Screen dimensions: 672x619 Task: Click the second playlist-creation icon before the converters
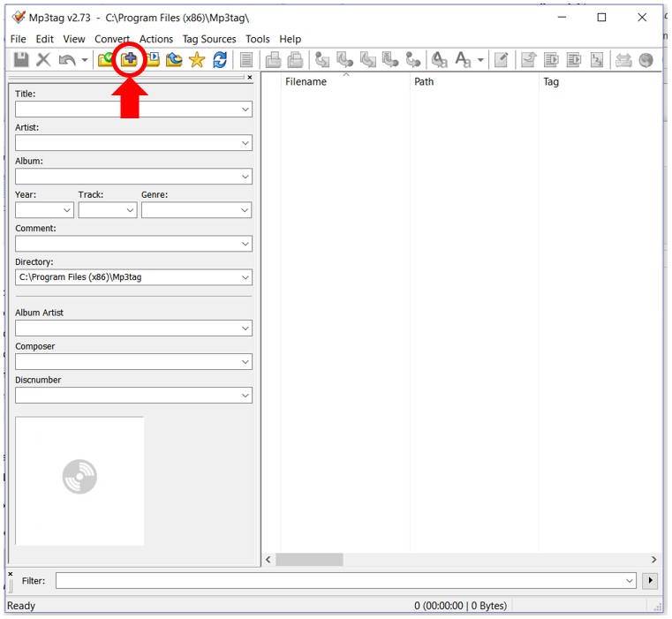click(x=295, y=59)
